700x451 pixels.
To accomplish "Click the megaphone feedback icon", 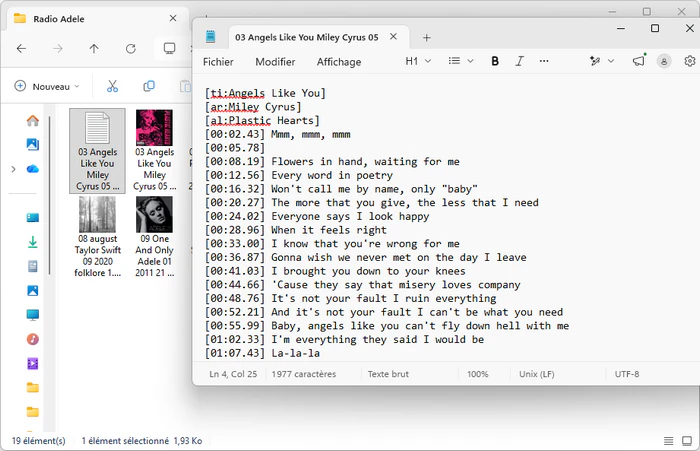I will (639, 61).
